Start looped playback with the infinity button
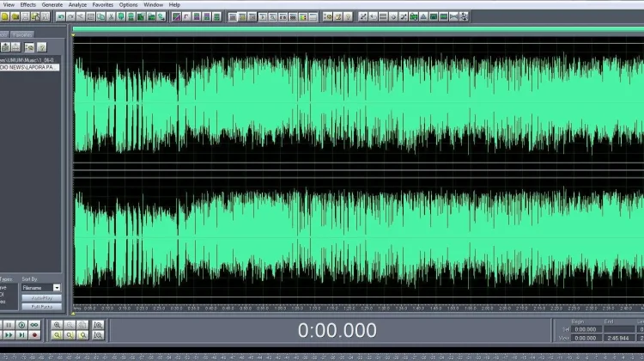The height and width of the screenshot is (361, 644). pyautogui.click(x=34, y=325)
